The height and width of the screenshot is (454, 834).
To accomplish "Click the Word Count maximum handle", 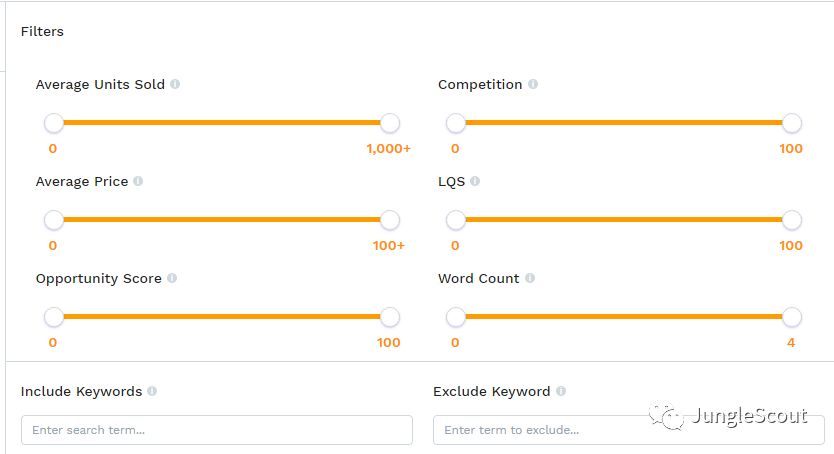I will [792, 317].
